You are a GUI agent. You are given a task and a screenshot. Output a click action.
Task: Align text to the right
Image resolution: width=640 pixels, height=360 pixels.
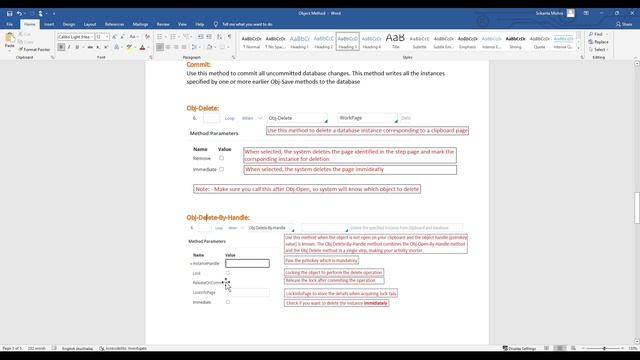[x=176, y=47]
